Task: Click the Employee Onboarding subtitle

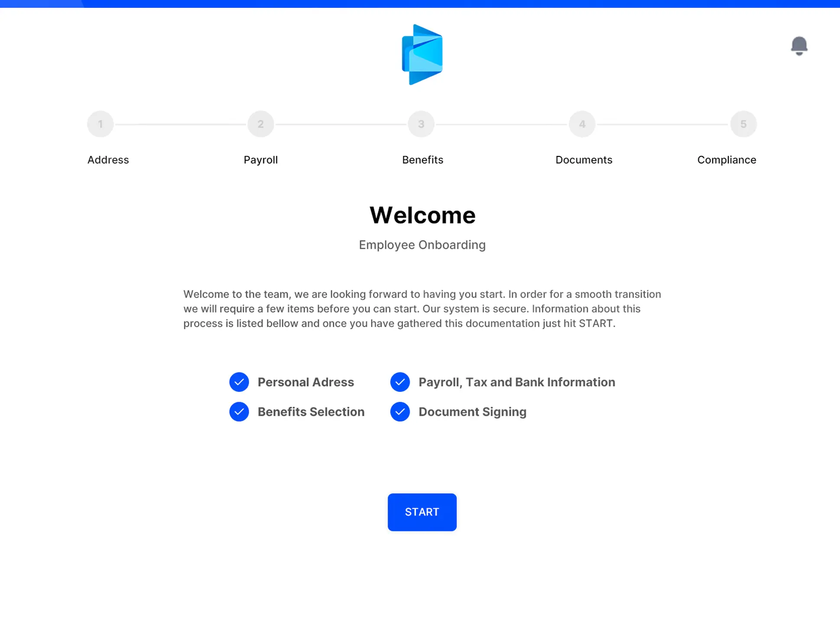Action: [422, 245]
